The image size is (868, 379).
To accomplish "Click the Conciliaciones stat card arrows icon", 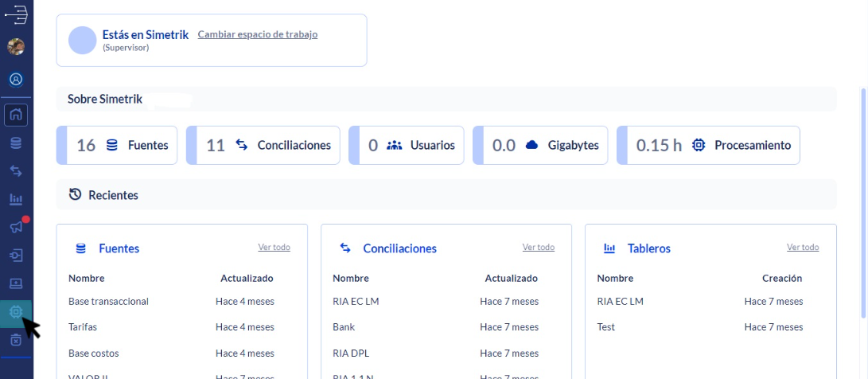I will click(241, 145).
